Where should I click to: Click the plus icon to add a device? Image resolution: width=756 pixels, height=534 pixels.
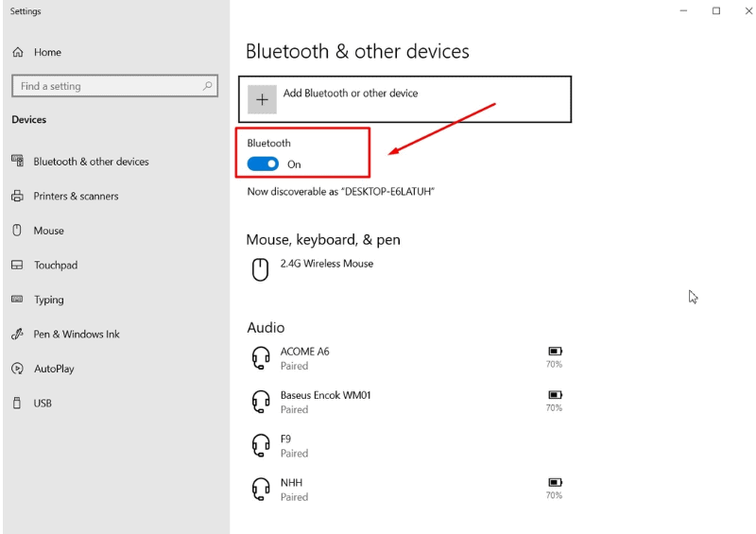pos(262,98)
